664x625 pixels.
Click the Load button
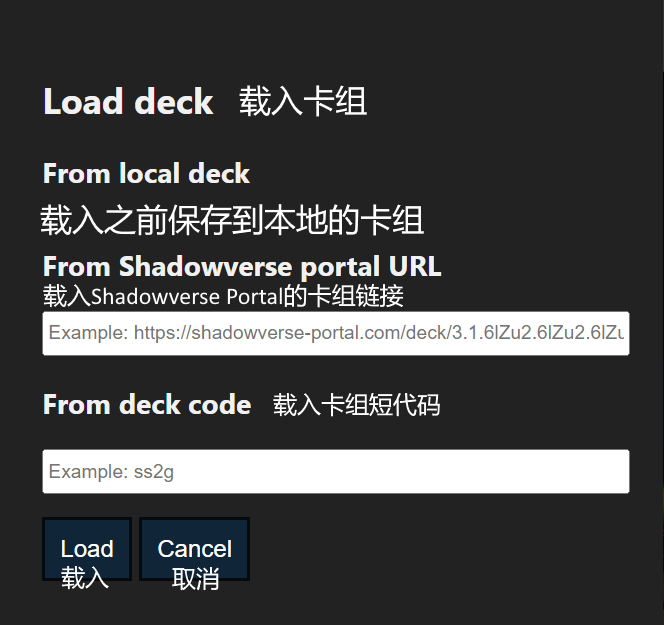pos(87,549)
